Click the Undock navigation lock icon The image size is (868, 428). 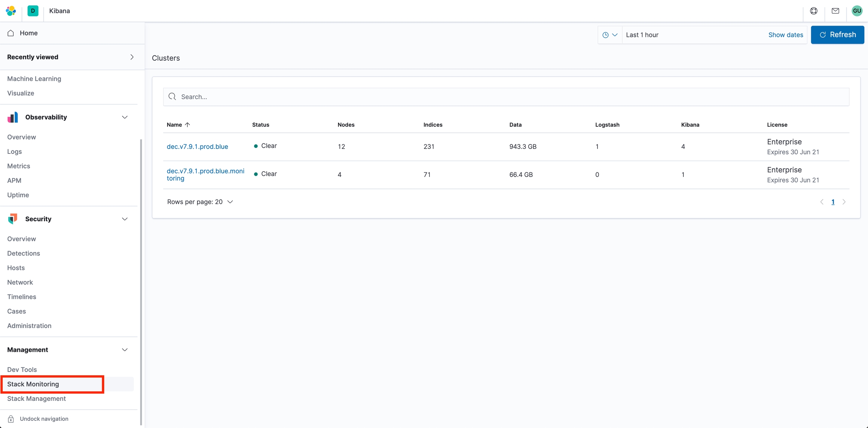(11, 419)
